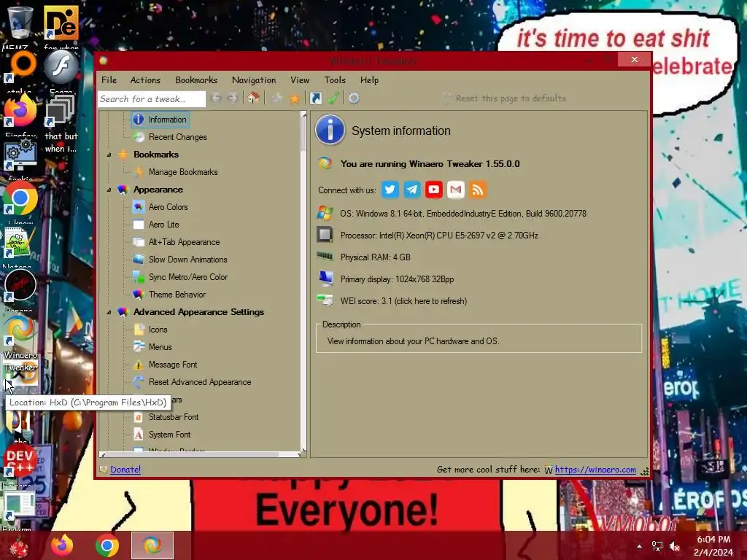
Task: Open the Twitter social icon
Action: pos(390,190)
